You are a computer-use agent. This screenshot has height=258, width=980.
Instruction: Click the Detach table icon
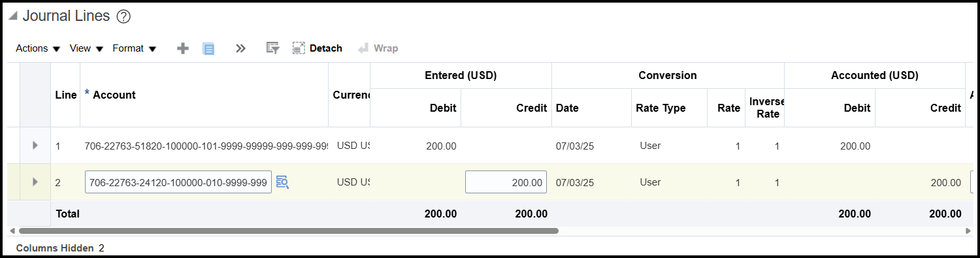299,48
